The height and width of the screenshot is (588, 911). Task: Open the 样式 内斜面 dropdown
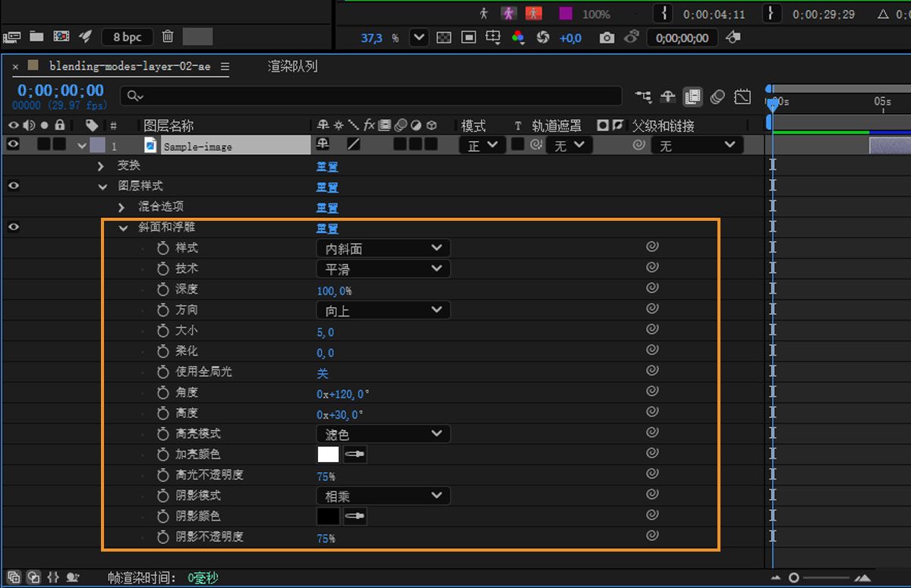(x=383, y=248)
